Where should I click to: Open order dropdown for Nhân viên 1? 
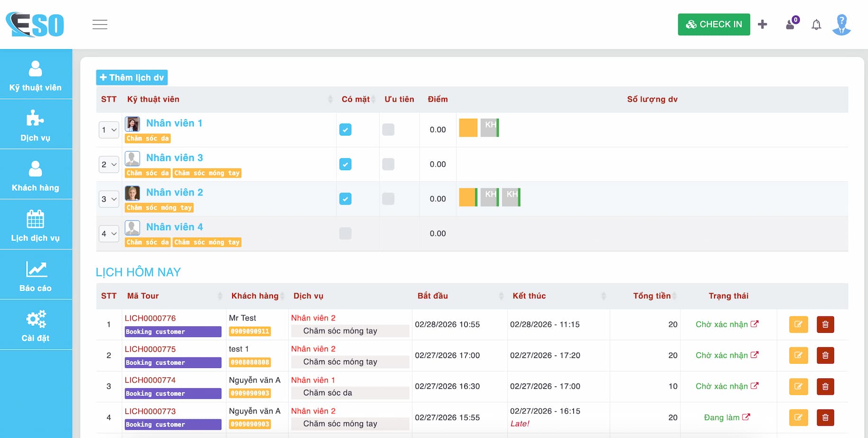coord(108,130)
